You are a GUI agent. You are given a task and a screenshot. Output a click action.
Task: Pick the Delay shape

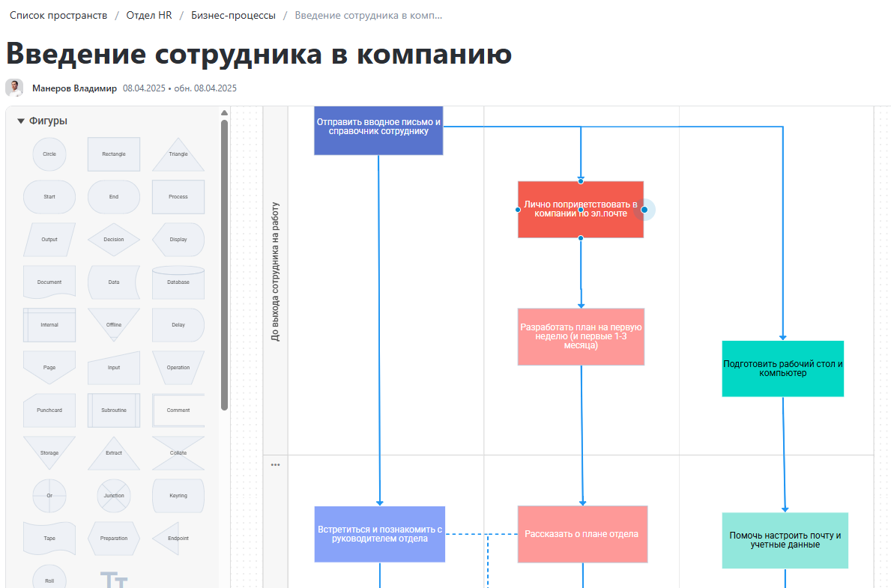[178, 324]
